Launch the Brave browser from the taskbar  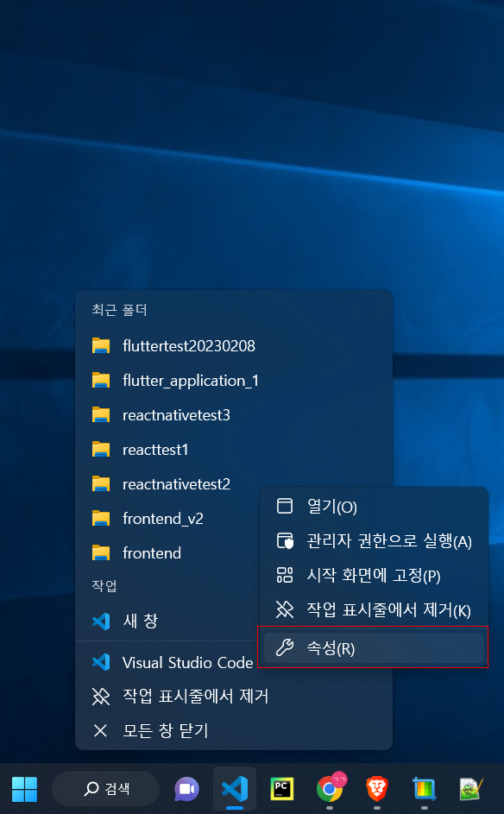[x=377, y=789]
